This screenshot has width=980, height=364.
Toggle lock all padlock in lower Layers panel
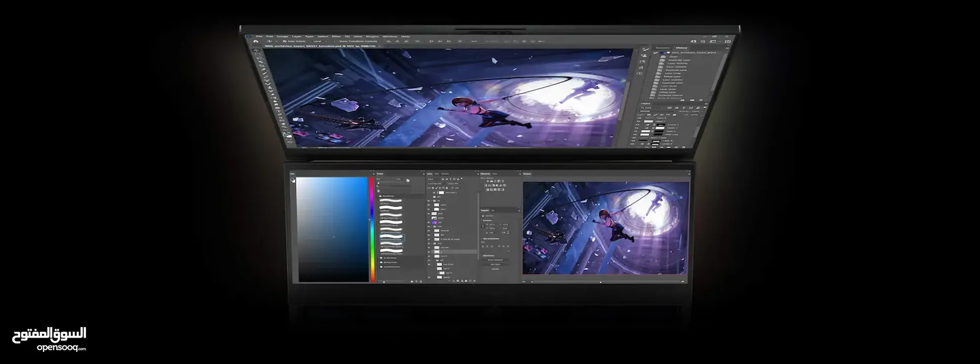point(447,188)
